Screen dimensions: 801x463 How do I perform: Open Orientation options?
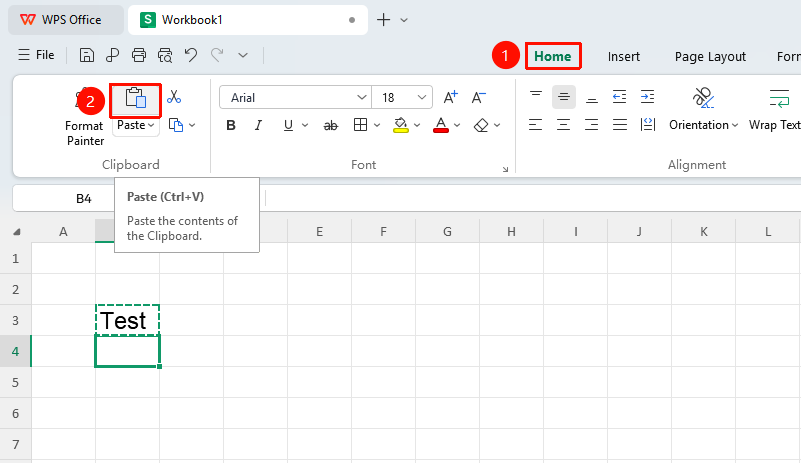pyautogui.click(x=703, y=109)
